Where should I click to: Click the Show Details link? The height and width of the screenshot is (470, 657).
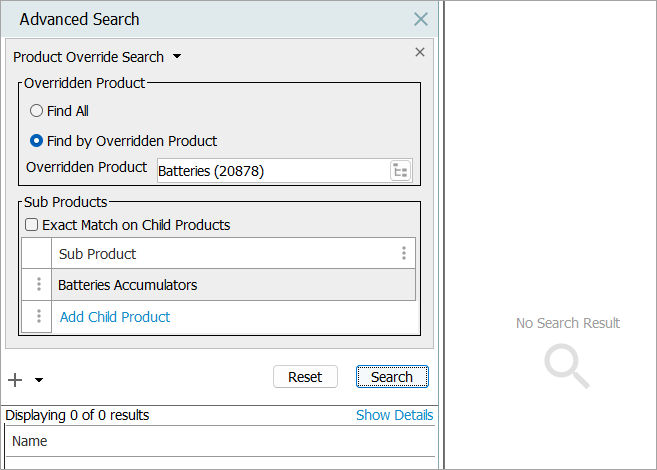pyautogui.click(x=394, y=415)
